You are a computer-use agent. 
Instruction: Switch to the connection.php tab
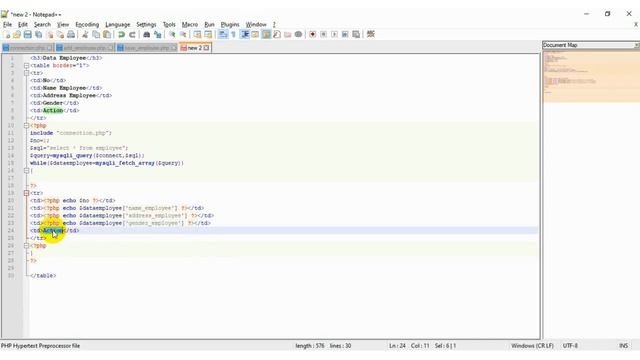point(27,48)
